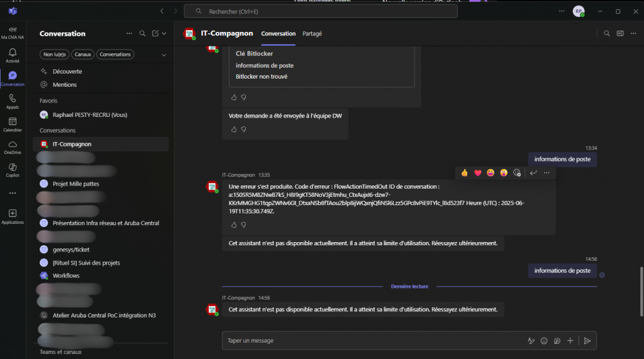Expand the Teams et canaux section

tap(60, 352)
